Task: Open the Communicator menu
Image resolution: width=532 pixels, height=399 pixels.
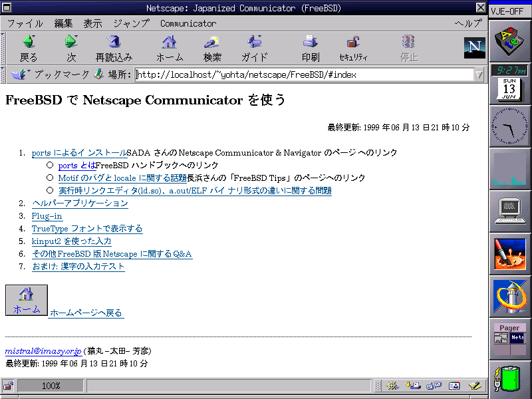Action: (188, 23)
